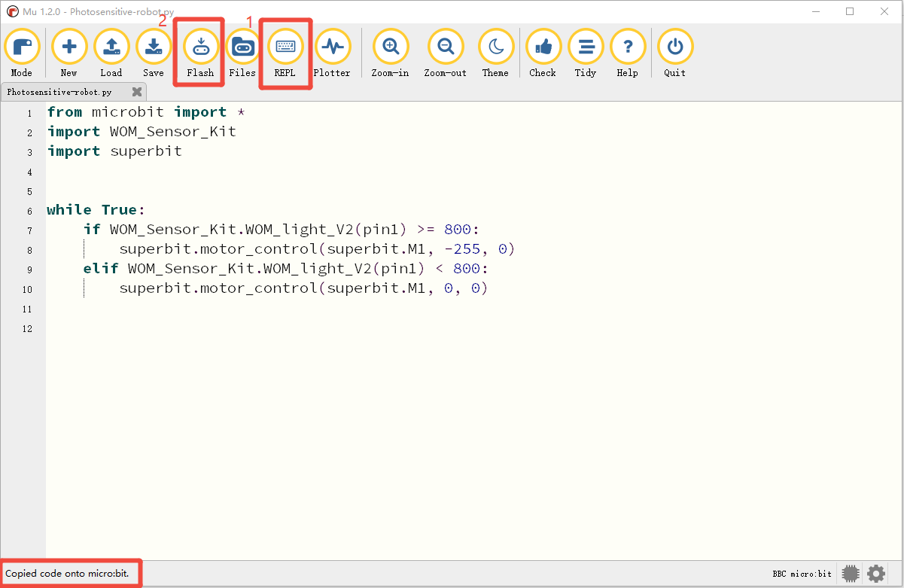
Task: Click the micro:bit chip device icon
Action: pos(851,574)
